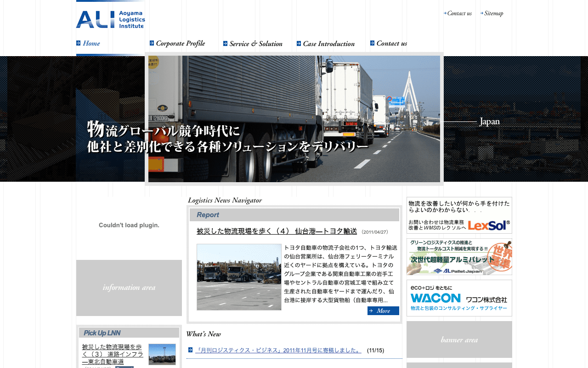Click the gray banner area placeholder
Screen dimensions: 588x368
(459, 339)
